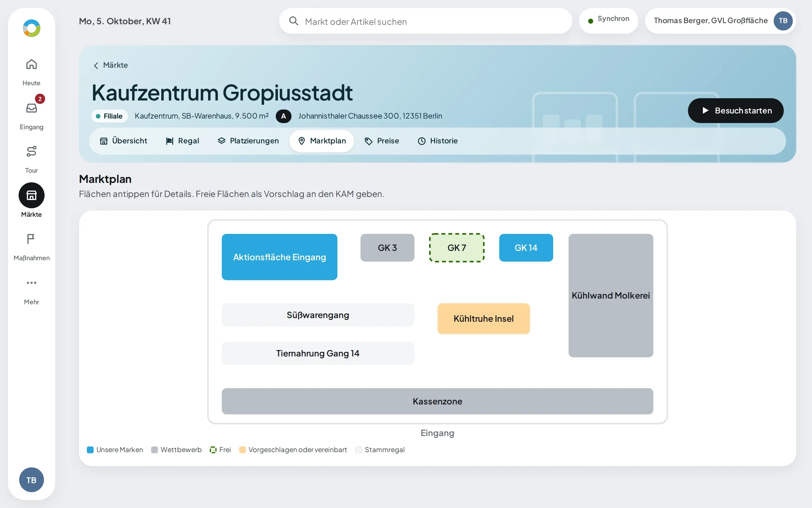Click the date text Mo, 5. Oktober, KW 41
The image size is (812, 508).
tap(125, 21)
